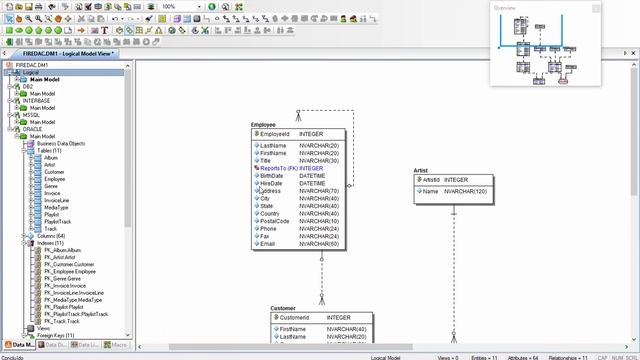Open the zoom percentage dropdown
640x360 pixels.
pyautogui.click(x=199, y=7)
